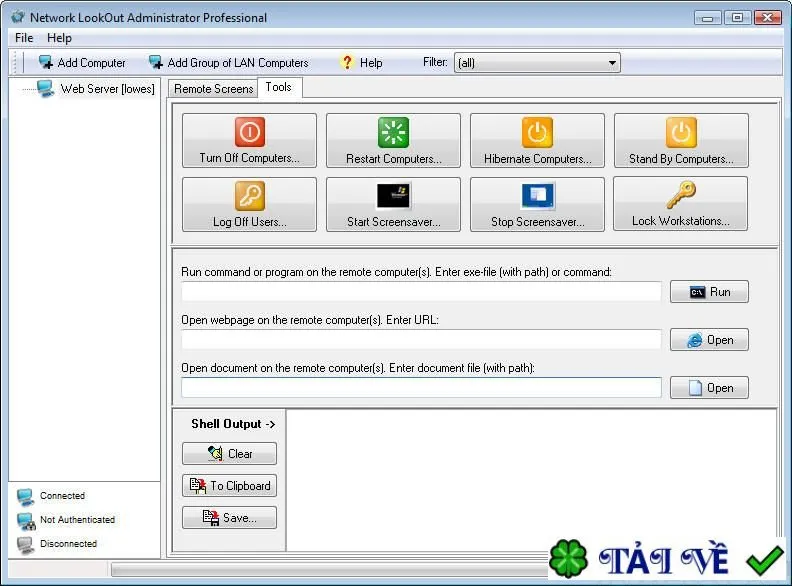Click the Add Computer toolbar label
The width and height of the screenshot is (792, 586).
[x=91, y=63]
